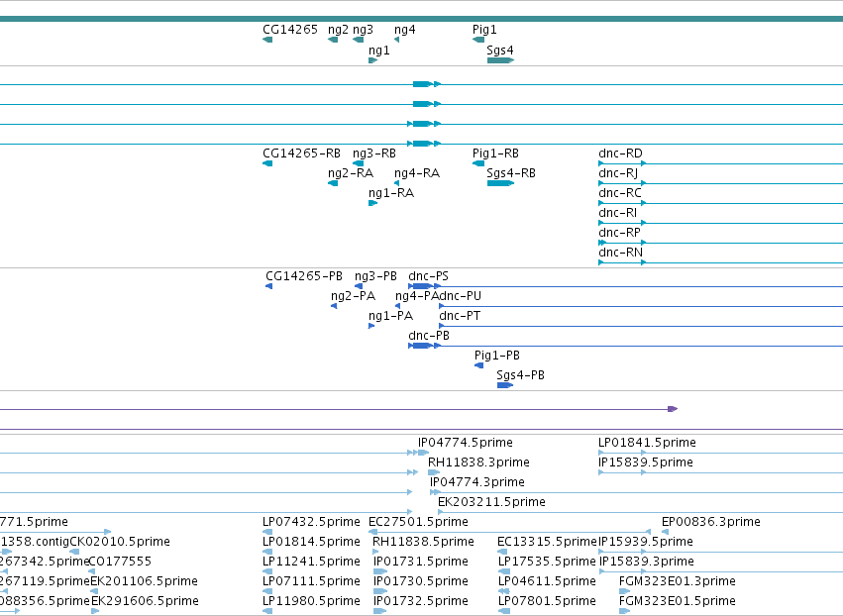Image resolution: width=843 pixels, height=616 pixels.
Task: Select transcript ng1-RA
Action: [x=391, y=193]
